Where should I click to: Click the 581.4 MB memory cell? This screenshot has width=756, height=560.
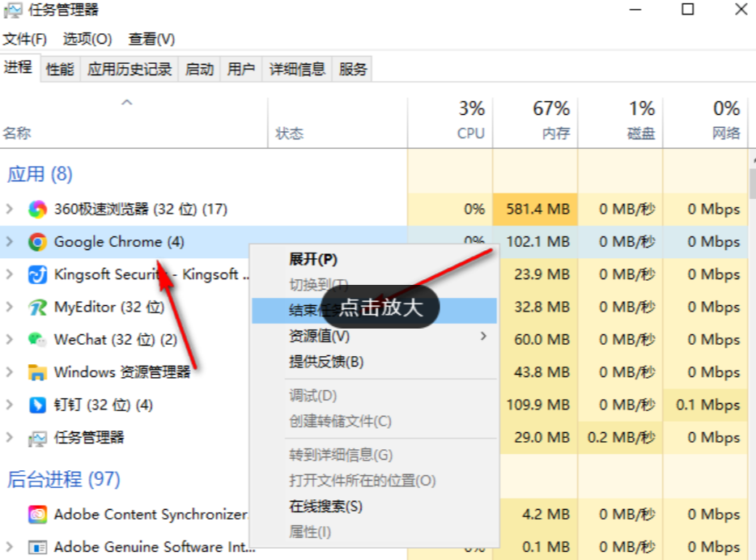tap(535, 209)
